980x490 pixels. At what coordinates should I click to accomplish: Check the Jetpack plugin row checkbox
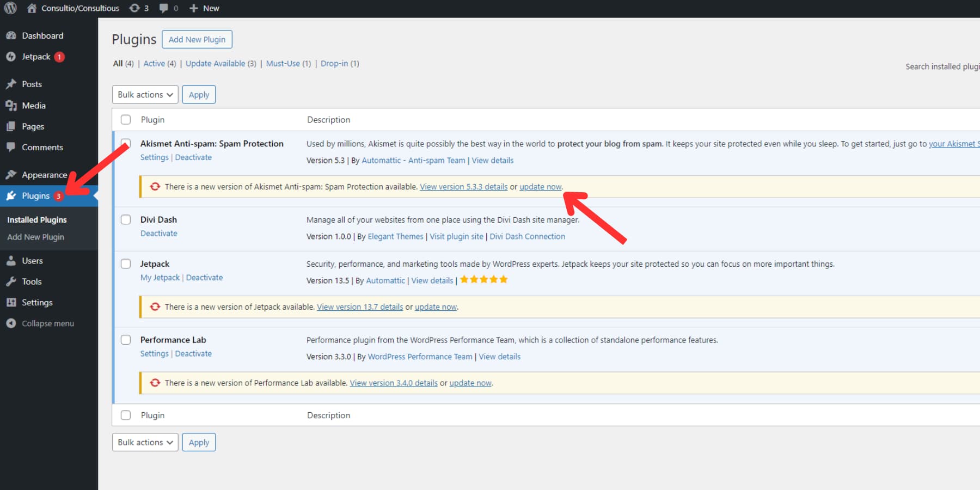click(126, 264)
